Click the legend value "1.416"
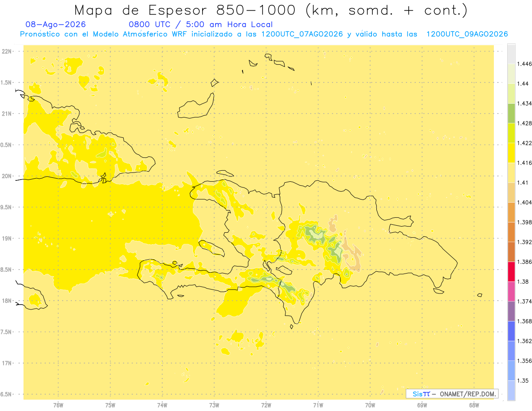532x411 pixels. pos(524,163)
